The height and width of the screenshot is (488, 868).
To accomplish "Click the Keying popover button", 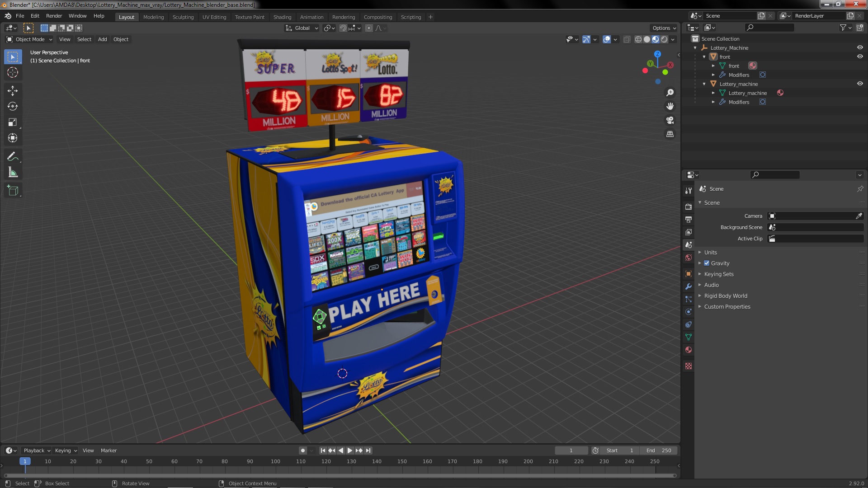I will (x=66, y=450).
